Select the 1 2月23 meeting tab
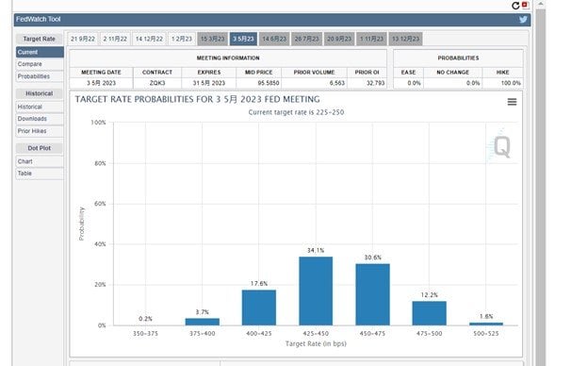Viewport: 588px width, 366px height. pyautogui.click(x=182, y=39)
